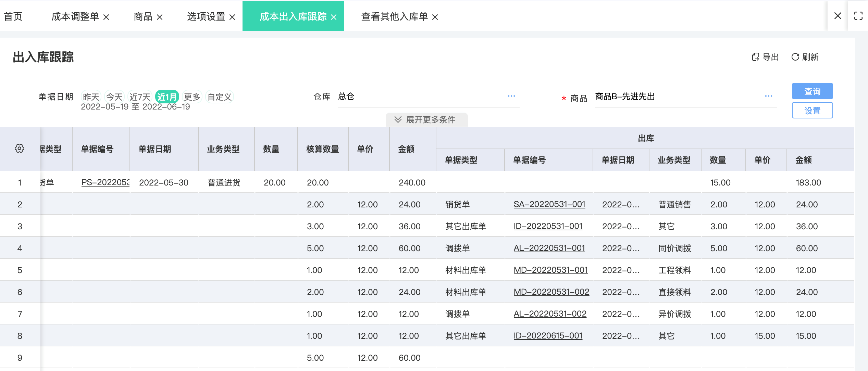Switch to 首页 tab
This screenshot has height=371, width=868.
pyautogui.click(x=13, y=16)
